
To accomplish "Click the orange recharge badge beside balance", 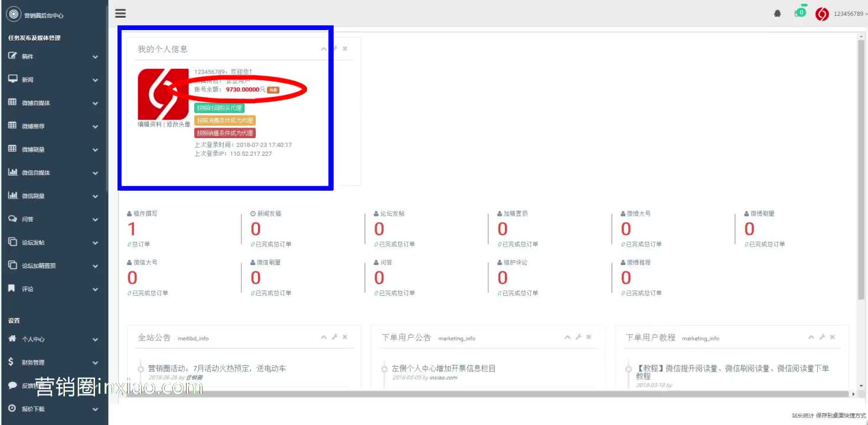I will coord(273,90).
